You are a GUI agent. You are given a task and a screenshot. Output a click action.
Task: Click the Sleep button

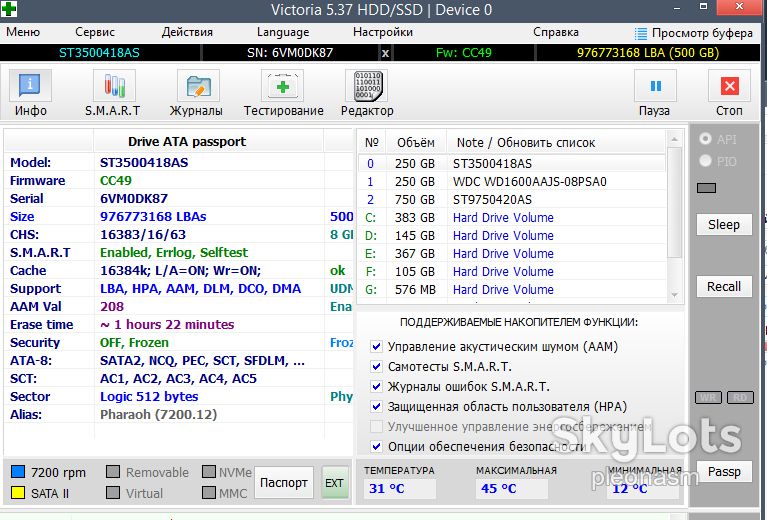[x=724, y=225]
